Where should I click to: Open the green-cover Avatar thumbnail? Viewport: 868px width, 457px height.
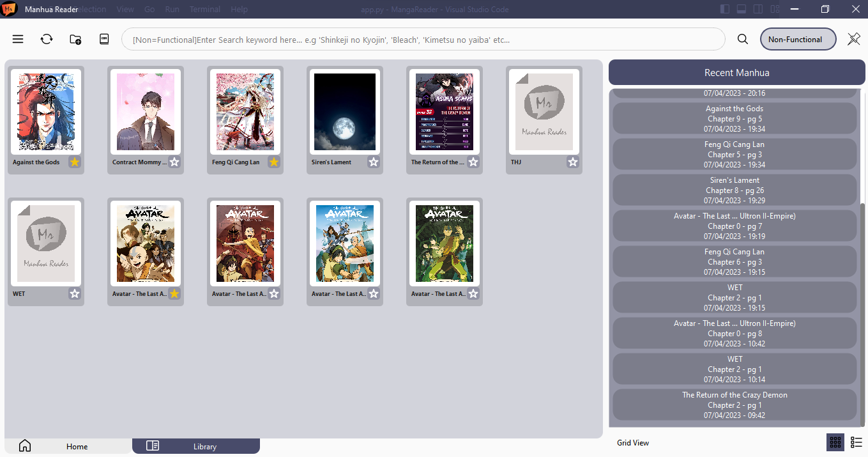click(x=445, y=244)
